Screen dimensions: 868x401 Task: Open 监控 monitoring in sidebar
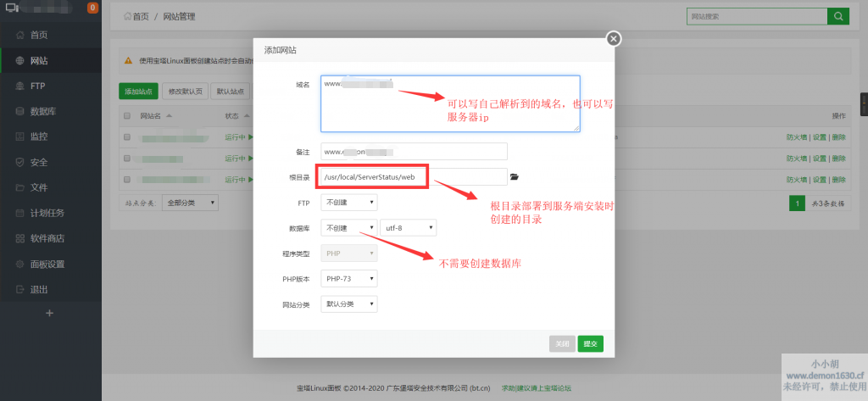click(39, 136)
